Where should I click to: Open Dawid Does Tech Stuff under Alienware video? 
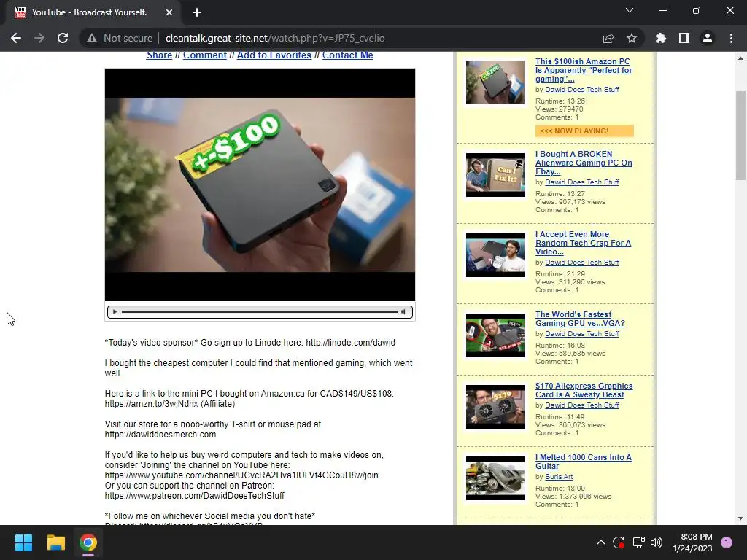point(581,182)
